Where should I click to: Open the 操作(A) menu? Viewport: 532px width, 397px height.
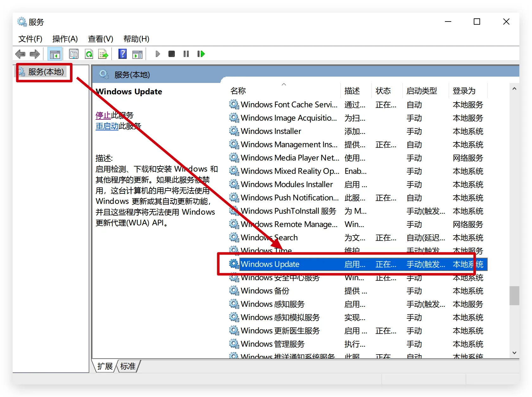tap(65, 39)
